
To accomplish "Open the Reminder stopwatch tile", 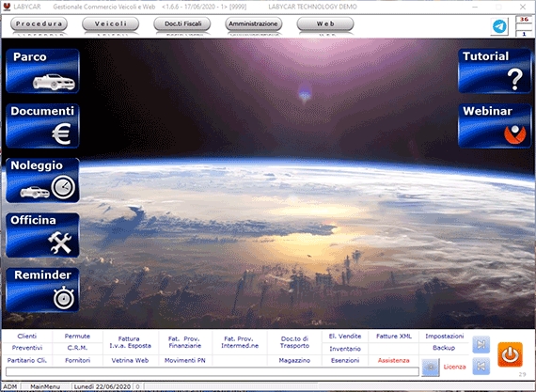I will [x=42, y=290].
